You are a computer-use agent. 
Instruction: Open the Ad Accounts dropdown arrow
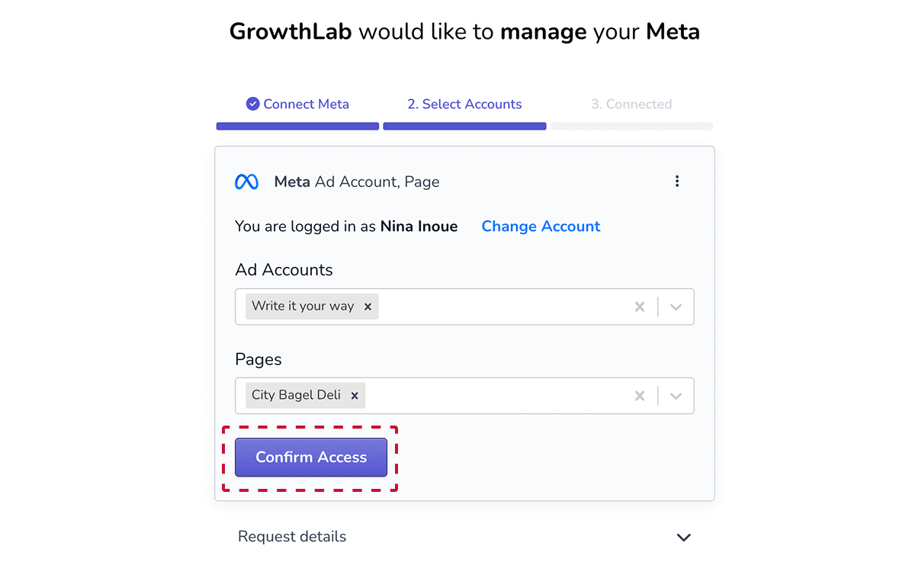[676, 307]
